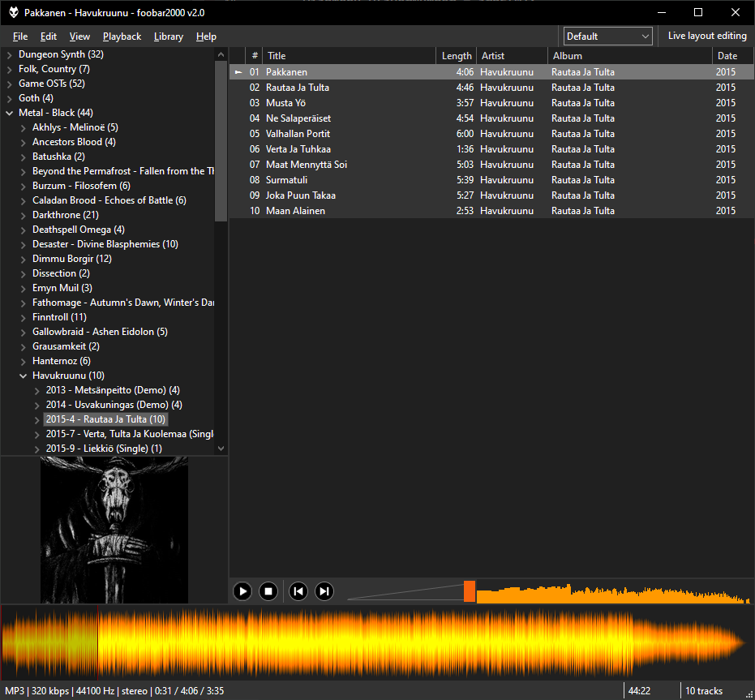Expand the Dimmu Borgir node
The image size is (755, 700).
pos(23,260)
